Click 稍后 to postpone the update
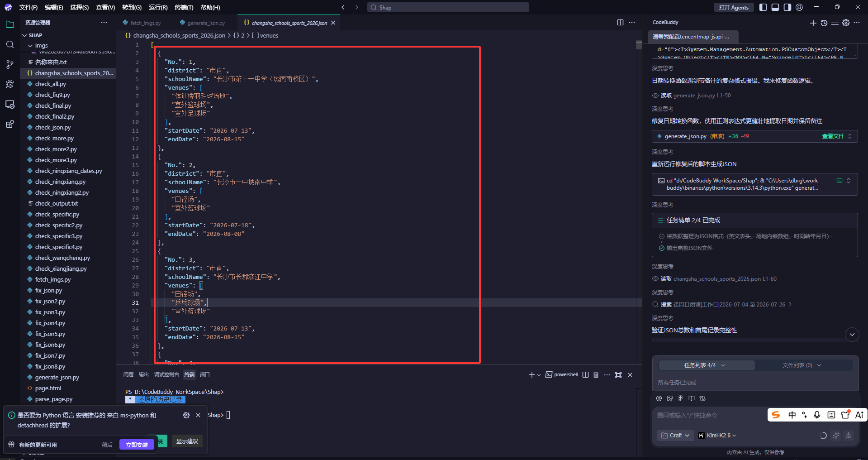Viewport: 868px width, 460px height. pos(107,445)
